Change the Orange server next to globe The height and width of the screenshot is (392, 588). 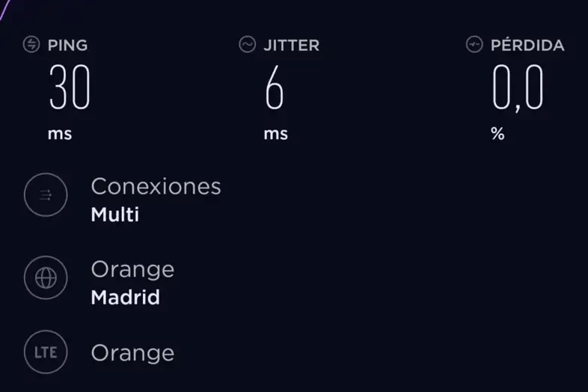click(x=132, y=270)
